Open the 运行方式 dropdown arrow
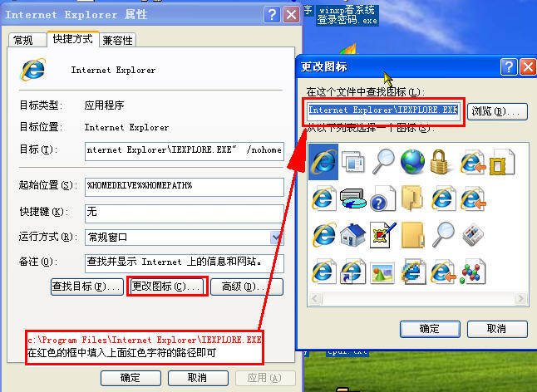Viewport: 537px width, 392px height. pos(276,237)
